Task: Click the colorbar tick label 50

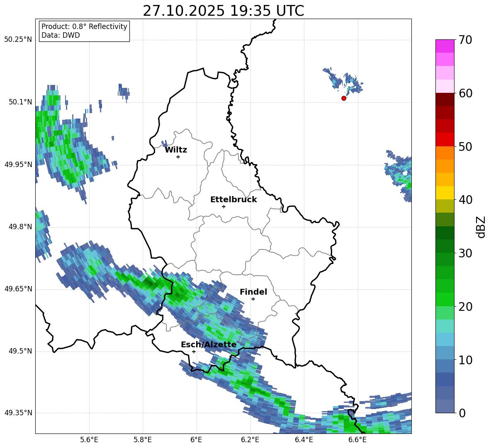Action: coord(465,146)
